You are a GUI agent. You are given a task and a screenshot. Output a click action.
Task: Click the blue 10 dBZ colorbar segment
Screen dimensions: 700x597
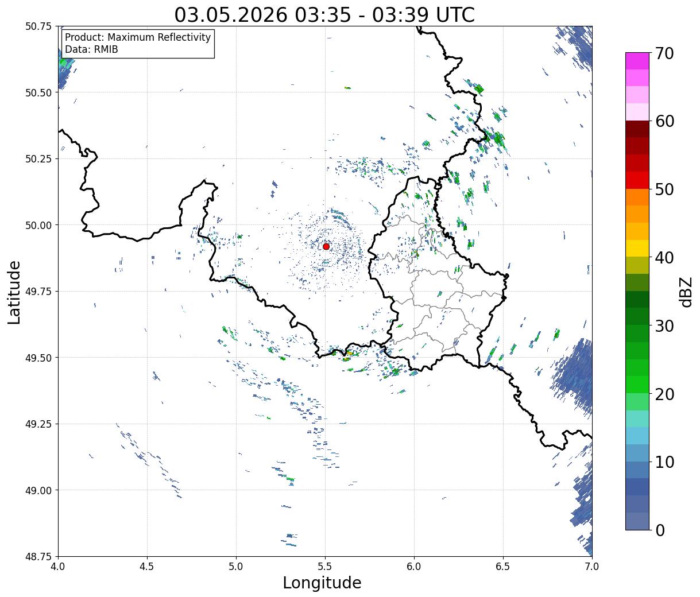click(637, 470)
